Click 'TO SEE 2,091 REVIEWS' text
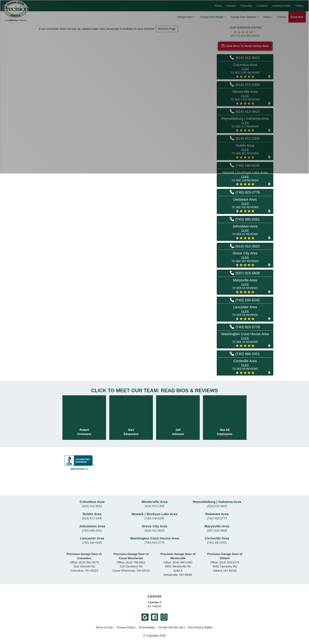 click(245, 73)
